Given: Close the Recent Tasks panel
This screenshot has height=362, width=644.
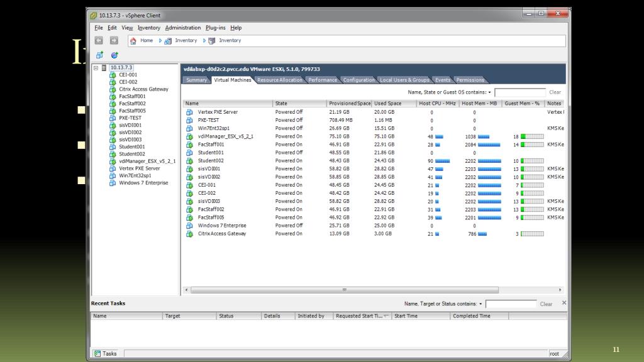Looking at the screenshot, I should [564, 302].
